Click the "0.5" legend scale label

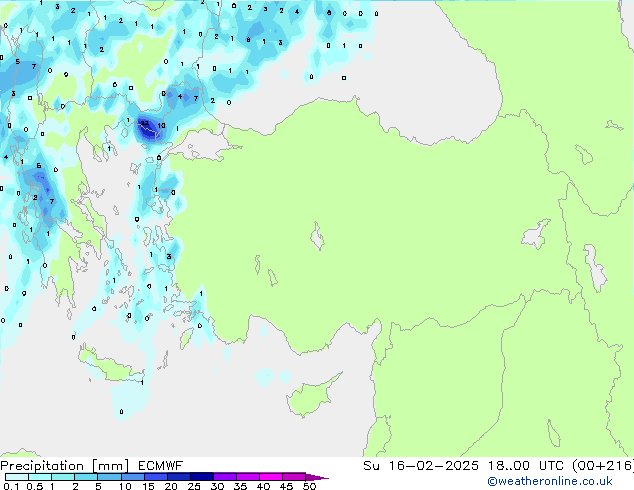coord(34,486)
